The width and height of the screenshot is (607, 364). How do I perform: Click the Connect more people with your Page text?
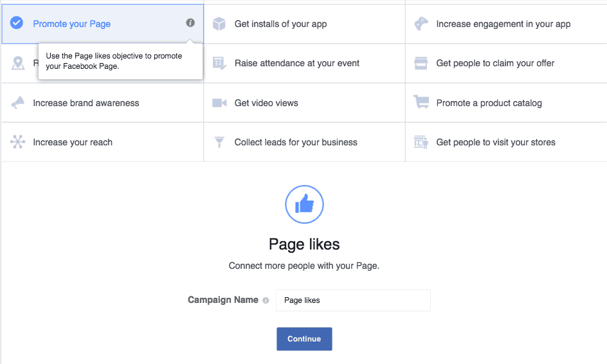point(304,266)
